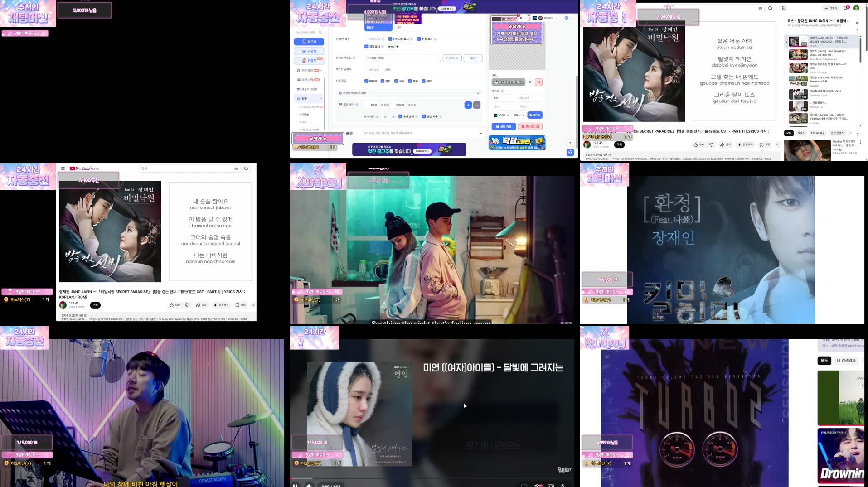Toggle the 남은시간 표시 checkbox

tap(390, 39)
